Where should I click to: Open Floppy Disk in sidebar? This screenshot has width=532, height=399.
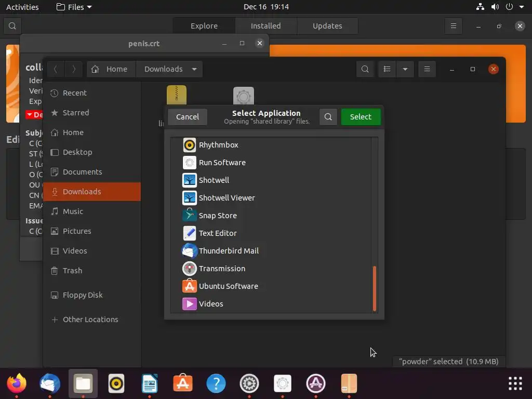click(x=92, y=295)
